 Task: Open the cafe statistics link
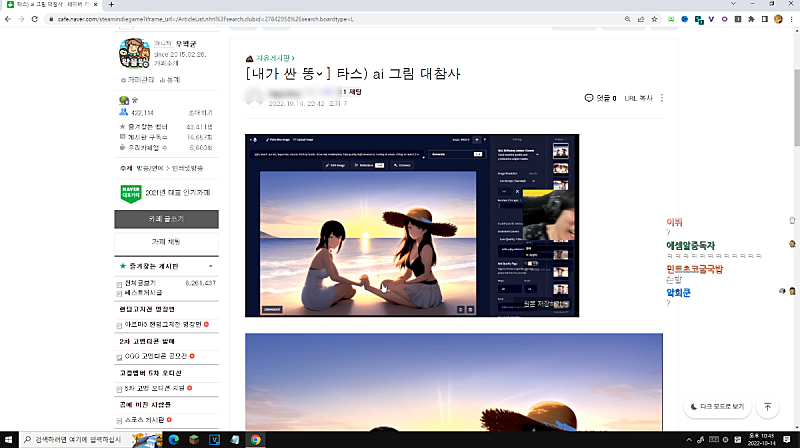[x=170, y=80]
